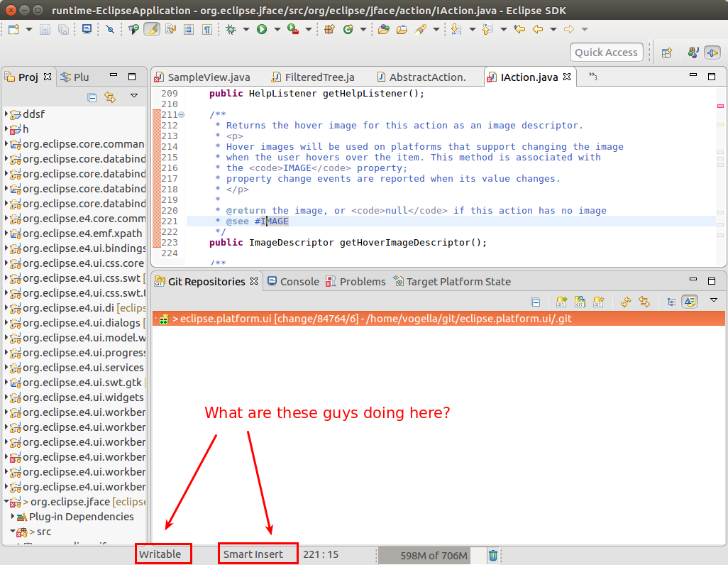This screenshot has height=565, width=728.
Task: Click Create new Git repository icon
Action: tap(598, 302)
